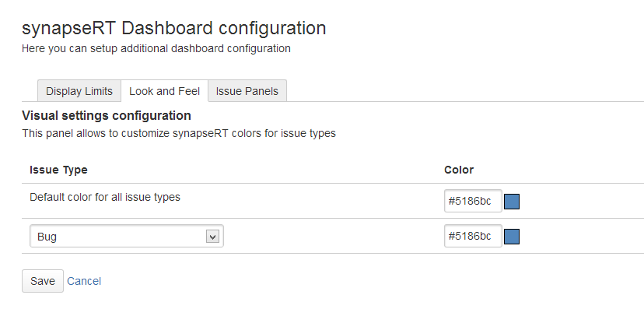Focus the default color hex input field

pos(472,202)
